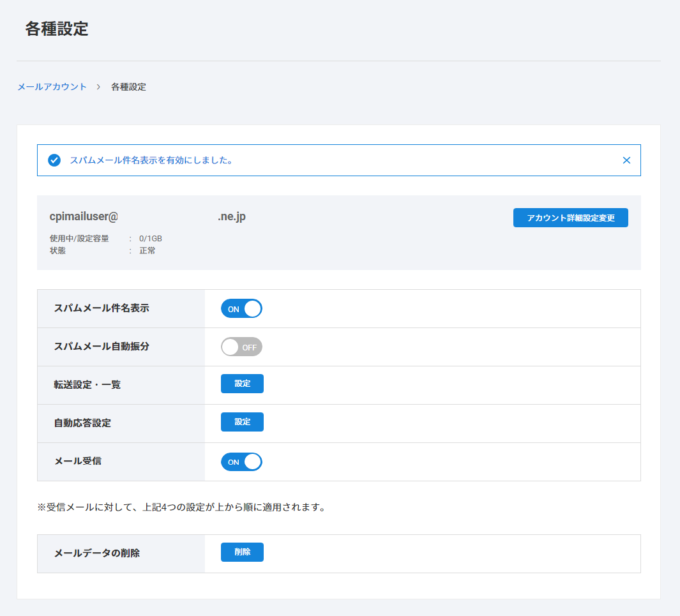Click the メールデータの削除 row label
Viewport: 680px width, 616px height.
pyautogui.click(x=96, y=553)
